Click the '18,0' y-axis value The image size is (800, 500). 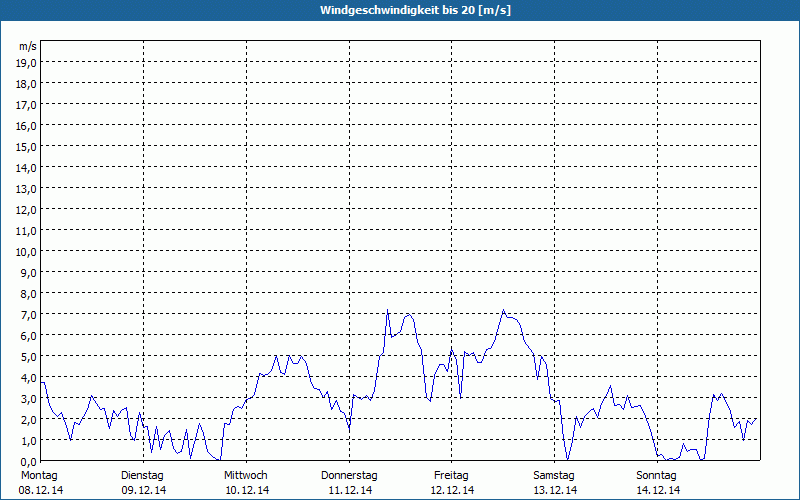27,84
